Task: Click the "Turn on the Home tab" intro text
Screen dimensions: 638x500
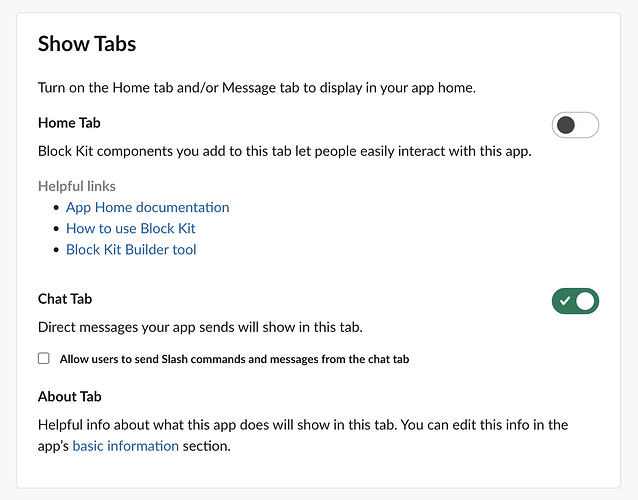Action: coord(256,87)
